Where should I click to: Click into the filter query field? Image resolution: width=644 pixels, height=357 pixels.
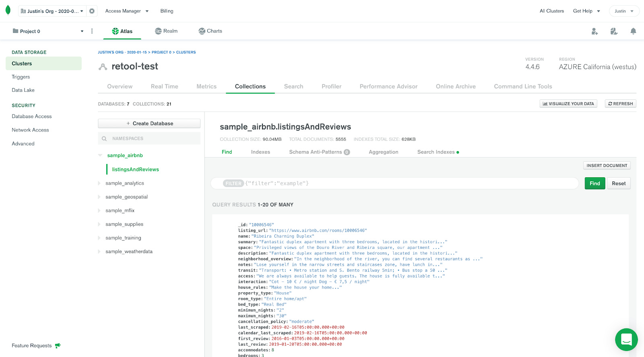point(394,183)
